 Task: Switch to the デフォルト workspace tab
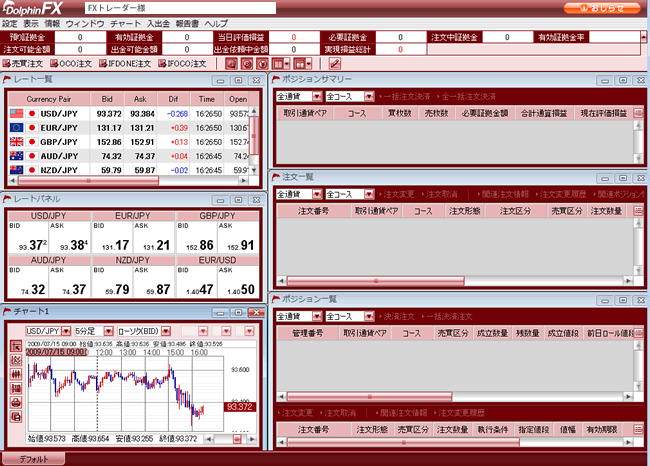(x=34, y=459)
